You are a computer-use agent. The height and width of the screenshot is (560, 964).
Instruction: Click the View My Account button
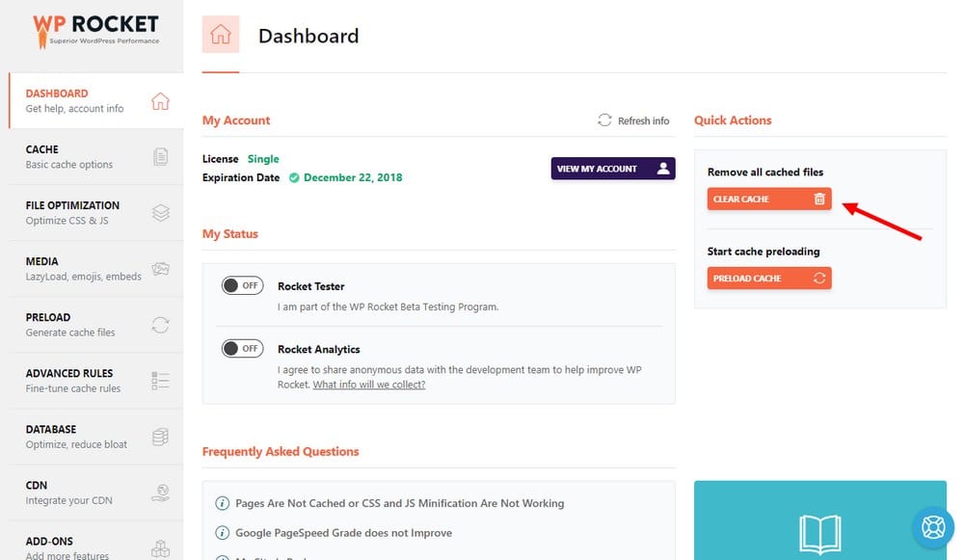(x=613, y=169)
